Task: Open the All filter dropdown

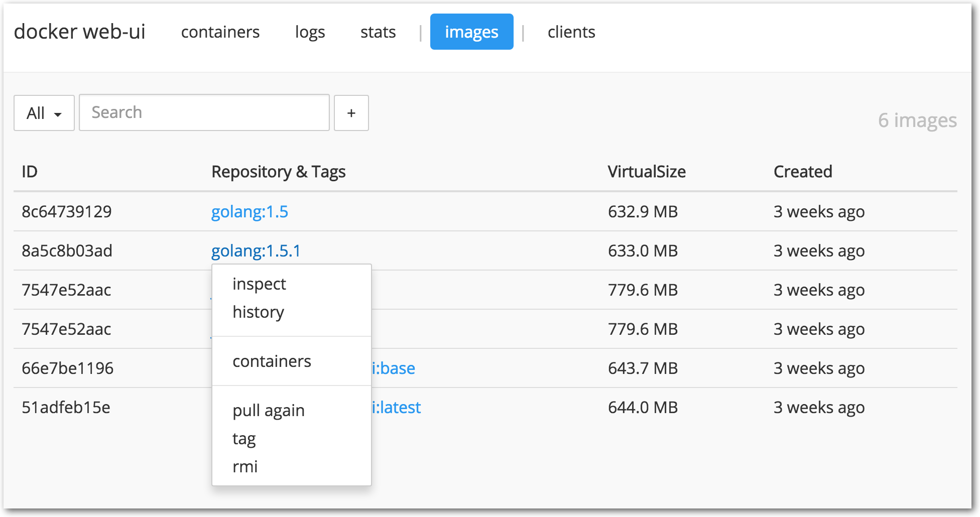Action: point(44,113)
